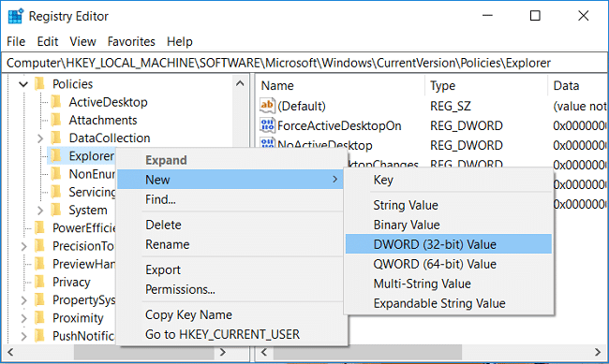Expand the PushNotifications key
Image resolution: width=609 pixels, height=364 pixels.
coord(23,336)
